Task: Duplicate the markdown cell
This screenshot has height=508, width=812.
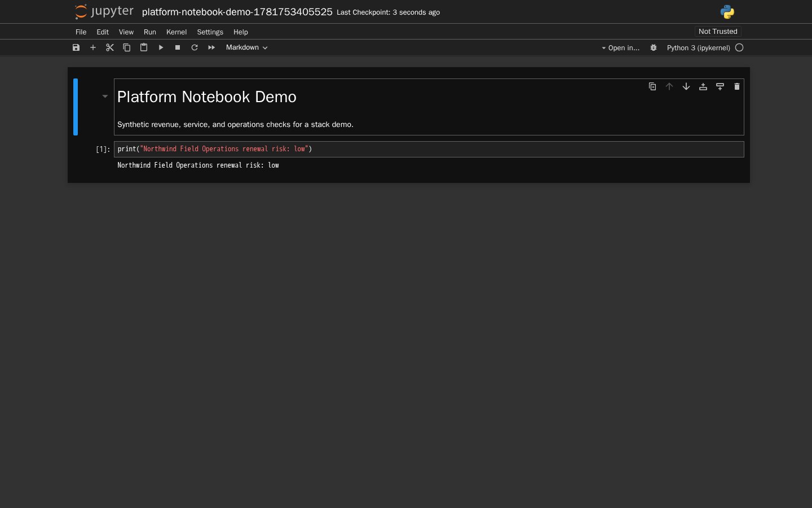Action: 652,86
